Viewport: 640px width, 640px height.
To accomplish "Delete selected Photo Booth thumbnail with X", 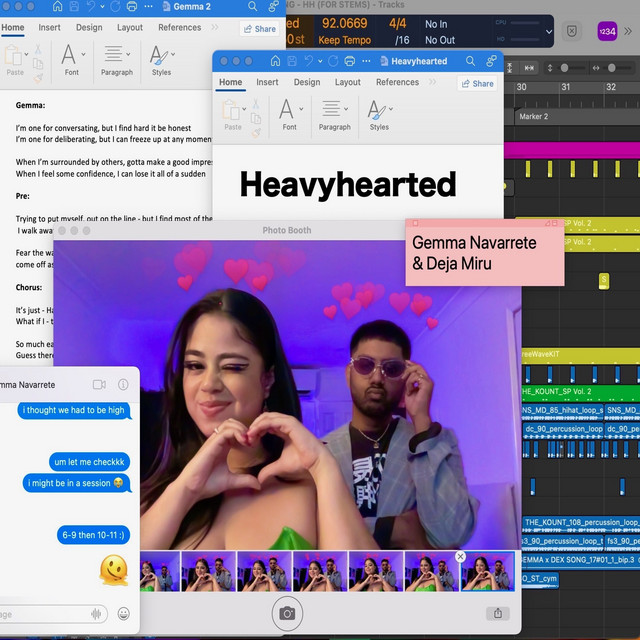I will coord(460,556).
